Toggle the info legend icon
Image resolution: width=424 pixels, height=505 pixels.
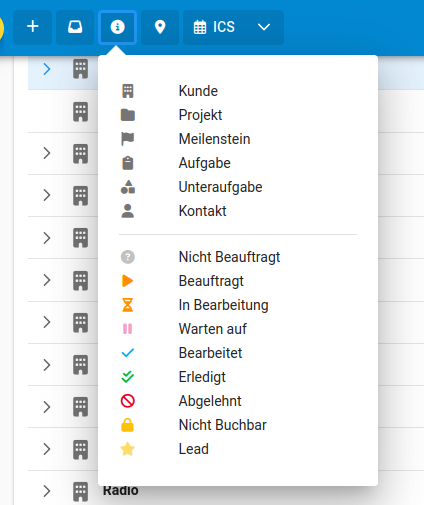point(117,27)
